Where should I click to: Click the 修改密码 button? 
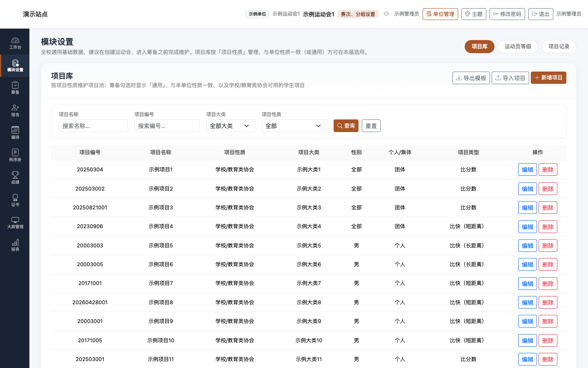pyautogui.click(x=507, y=14)
